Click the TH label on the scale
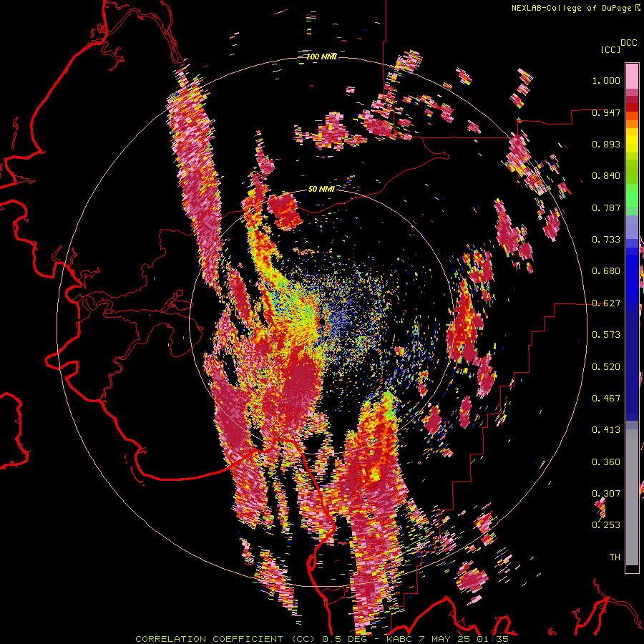This screenshot has height=644, width=644. pos(615,557)
